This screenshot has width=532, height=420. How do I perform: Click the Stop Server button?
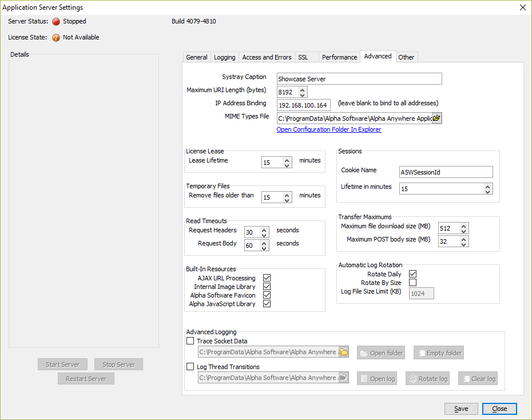[119, 364]
